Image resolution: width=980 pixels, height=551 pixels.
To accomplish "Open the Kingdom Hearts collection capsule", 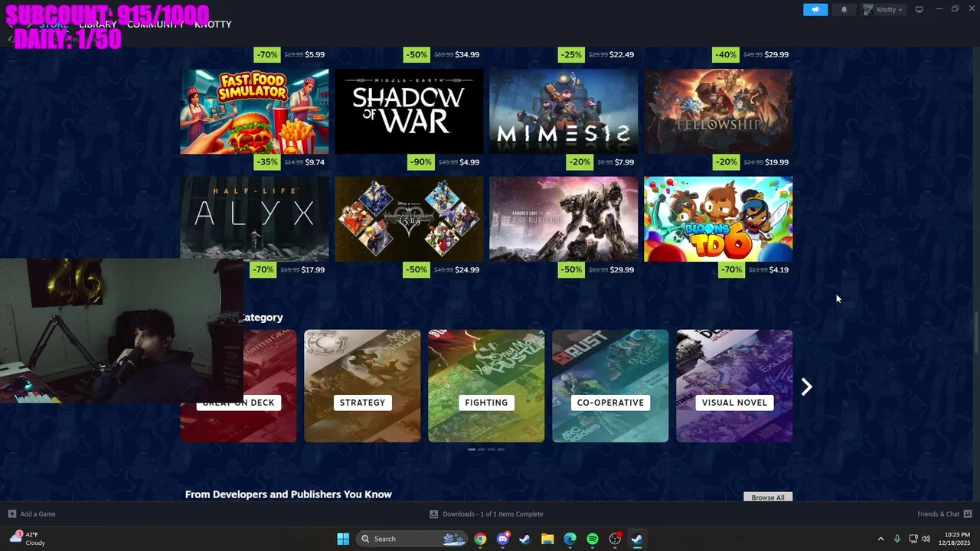I will coord(409,219).
